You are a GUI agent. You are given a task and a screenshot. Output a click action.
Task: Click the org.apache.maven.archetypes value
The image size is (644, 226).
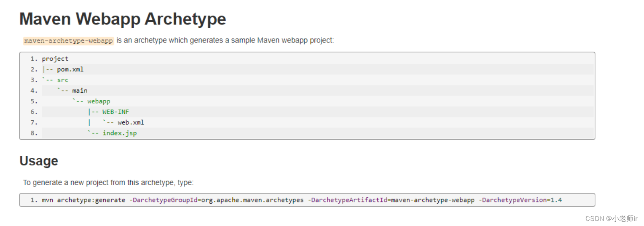click(x=252, y=200)
